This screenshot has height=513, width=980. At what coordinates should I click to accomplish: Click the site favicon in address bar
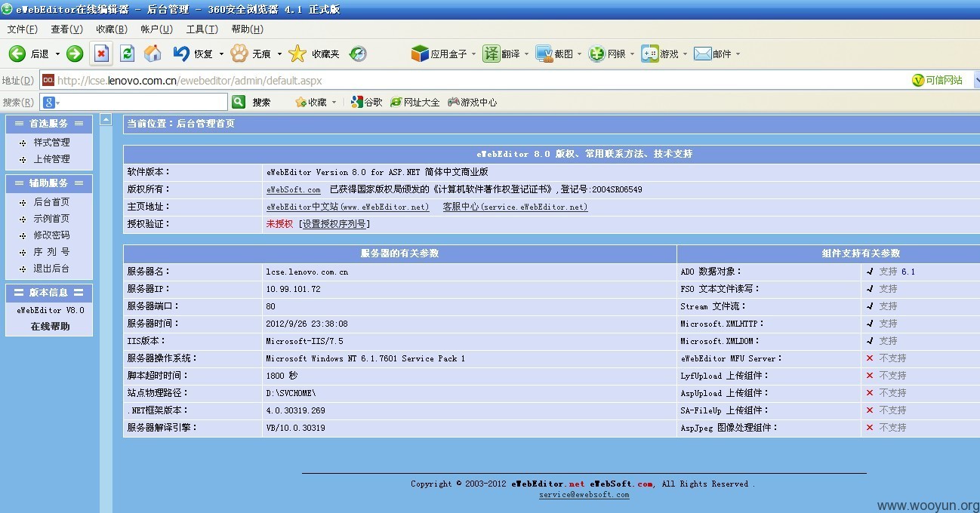(x=48, y=80)
